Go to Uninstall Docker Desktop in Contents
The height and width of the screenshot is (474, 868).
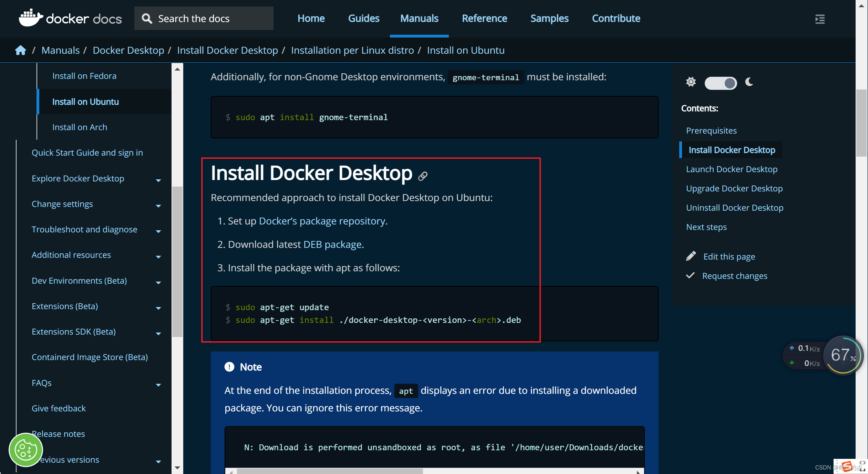[735, 207]
